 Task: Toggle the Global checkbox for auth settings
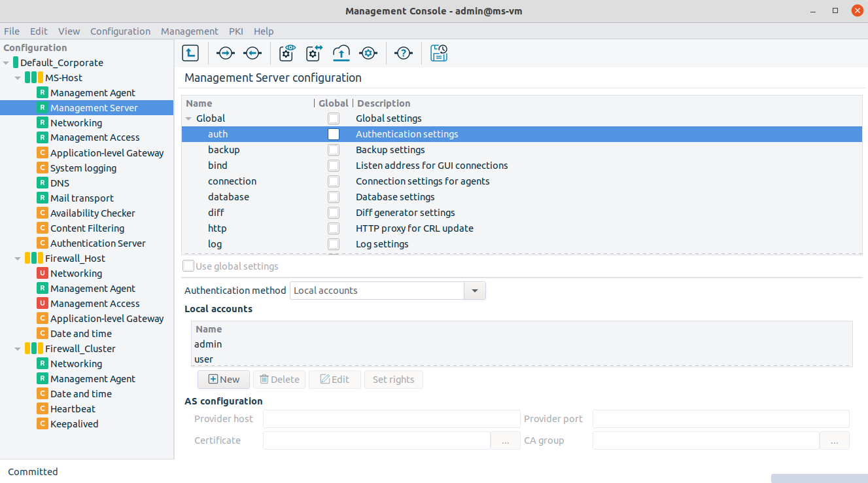click(x=334, y=134)
